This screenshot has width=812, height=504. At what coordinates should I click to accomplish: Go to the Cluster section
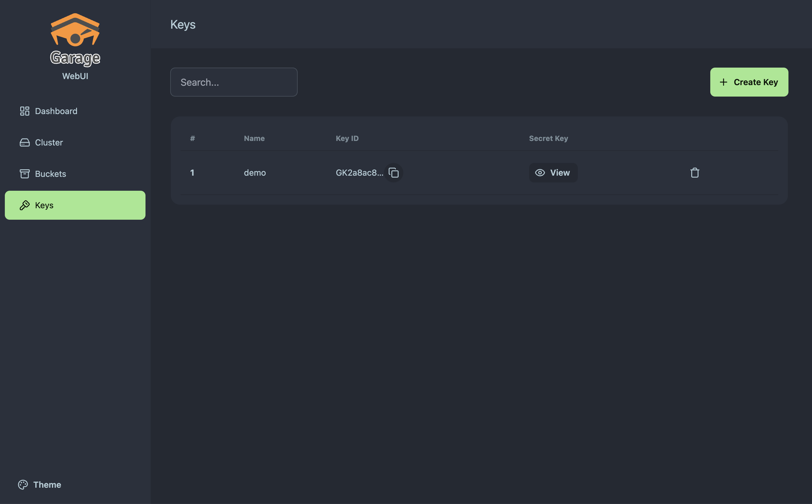[49, 142]
